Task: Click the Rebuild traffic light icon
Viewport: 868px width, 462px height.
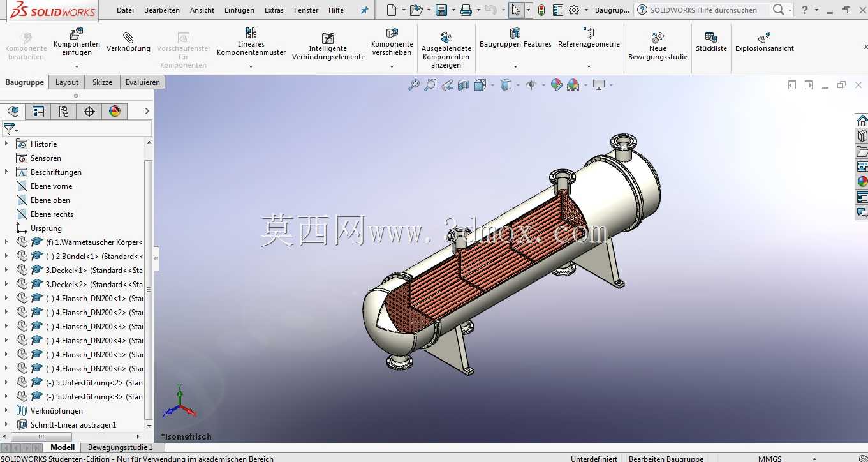Action: pos(541,10)
